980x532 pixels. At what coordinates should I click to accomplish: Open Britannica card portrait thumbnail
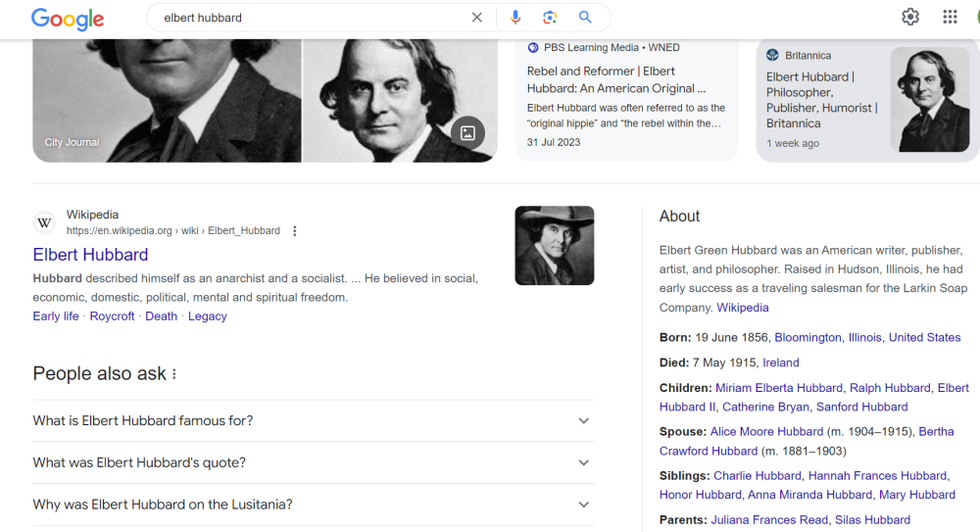click(x=930, y=99)
